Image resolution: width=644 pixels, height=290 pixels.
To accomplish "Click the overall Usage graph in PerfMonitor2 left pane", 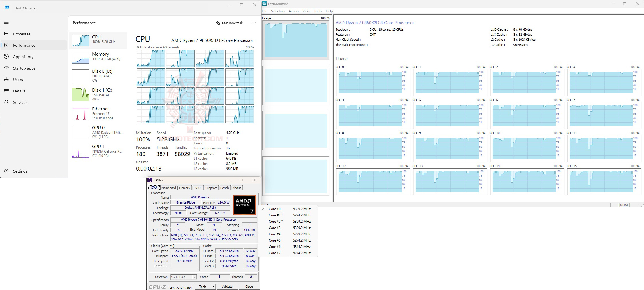I will coord(296,40).
